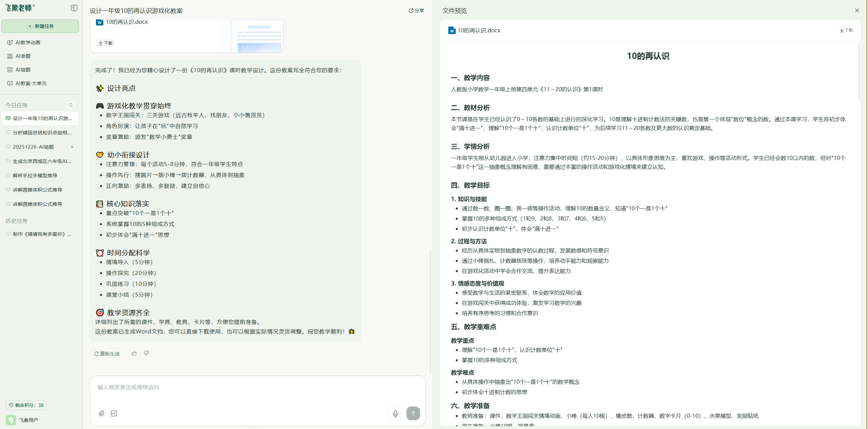
Task: Download the 10的再认识.docx chat attachment
Action: pos(105,43)
